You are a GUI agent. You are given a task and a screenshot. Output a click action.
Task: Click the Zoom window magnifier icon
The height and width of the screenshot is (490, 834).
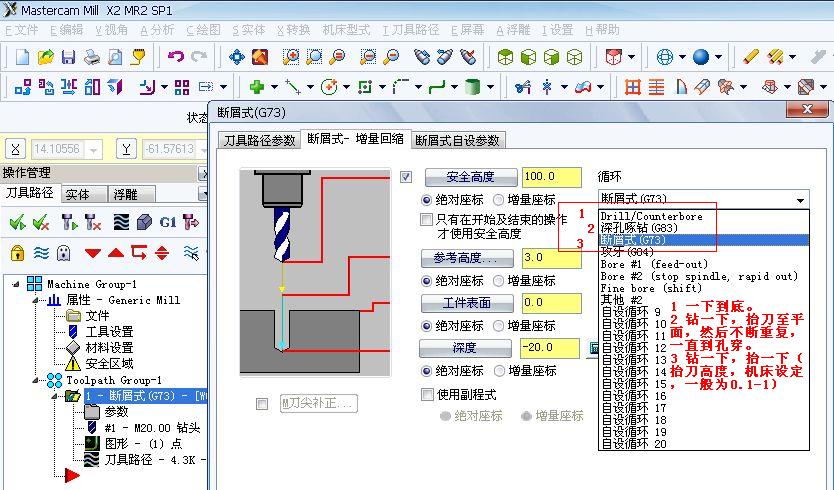click(290, 57)
